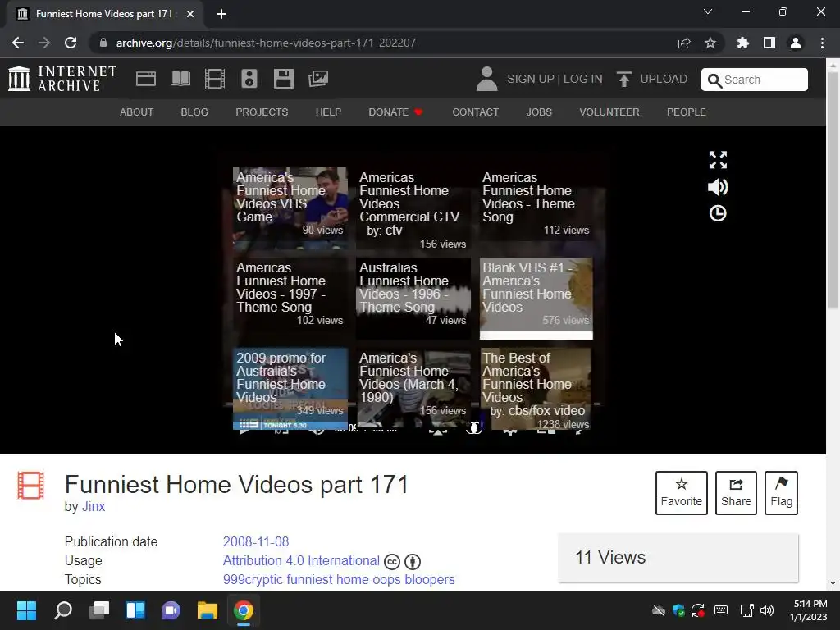Image resolution: width=840 pixels, height=630 pixels.
Task: Open the Audio speaker icon in navbar
Action: 249,79
